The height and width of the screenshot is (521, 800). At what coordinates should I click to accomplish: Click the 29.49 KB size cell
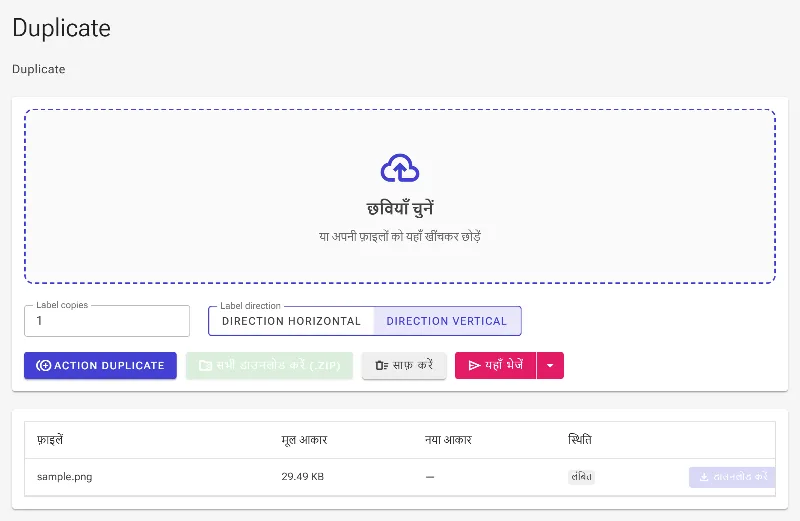[303, 477]
